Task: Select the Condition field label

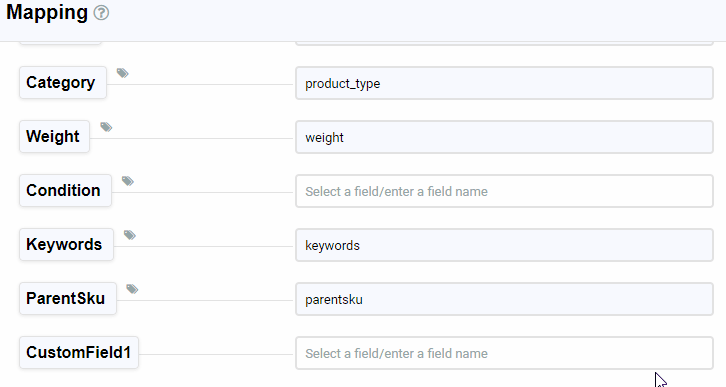Action: pyautogui.click(x=65, y=191)
